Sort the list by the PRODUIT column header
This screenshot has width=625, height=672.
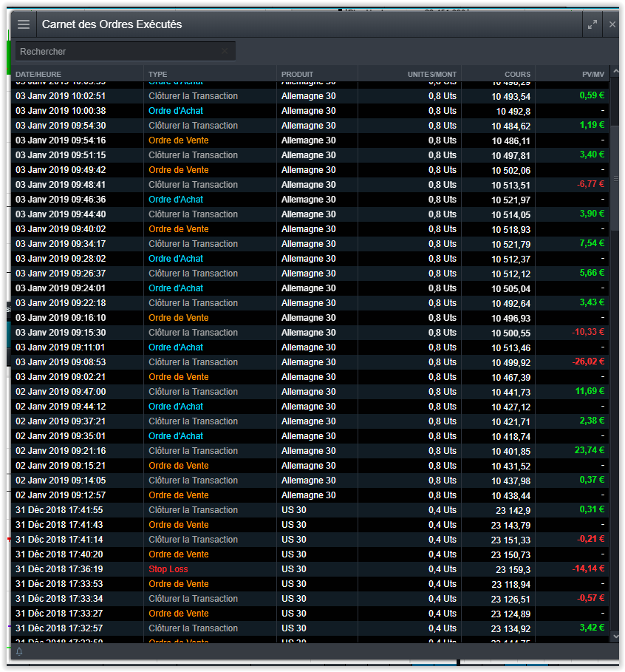[x=297, y=74]
